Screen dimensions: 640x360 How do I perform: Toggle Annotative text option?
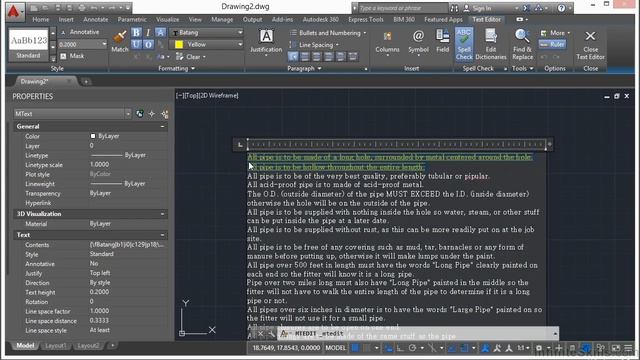[80, 32]
